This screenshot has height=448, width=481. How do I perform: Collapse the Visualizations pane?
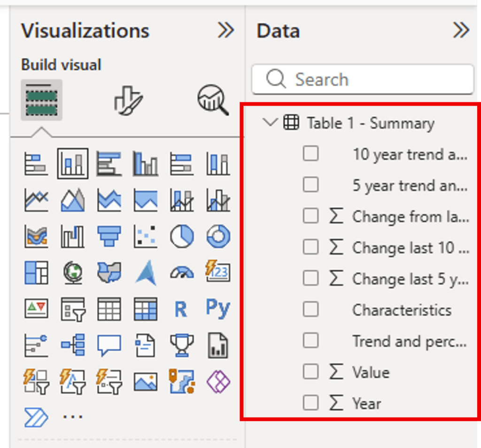tap(226, 31)
